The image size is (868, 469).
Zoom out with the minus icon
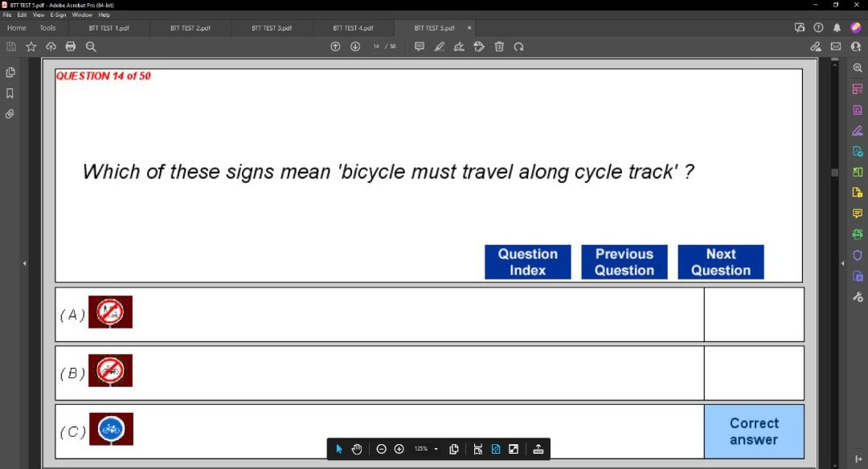click(381, 449)
